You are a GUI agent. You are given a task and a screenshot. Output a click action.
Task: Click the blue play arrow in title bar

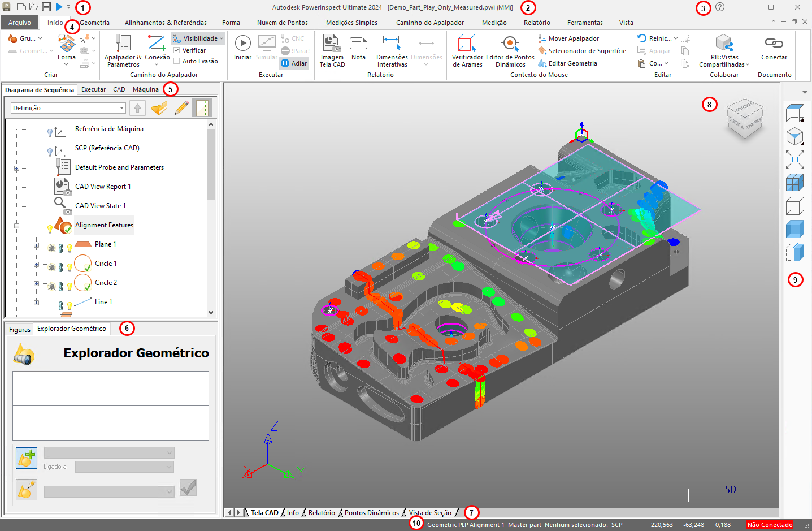click(59, 7)
